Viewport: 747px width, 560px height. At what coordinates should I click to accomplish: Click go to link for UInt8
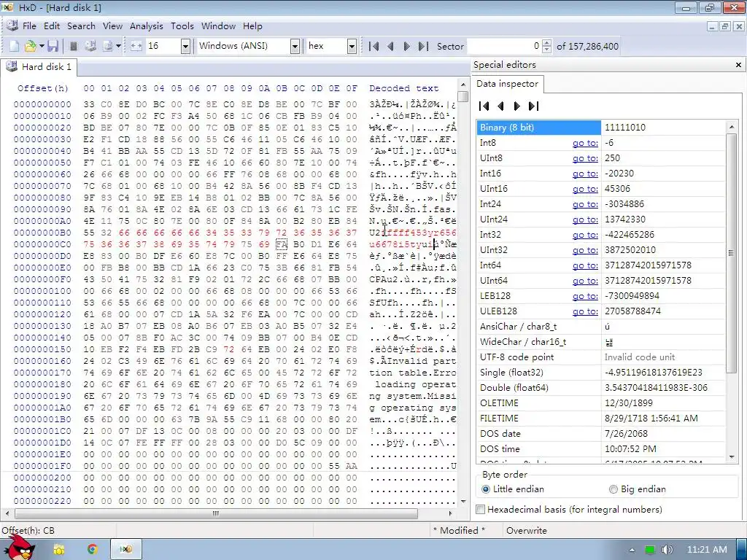tap(585, 158)
